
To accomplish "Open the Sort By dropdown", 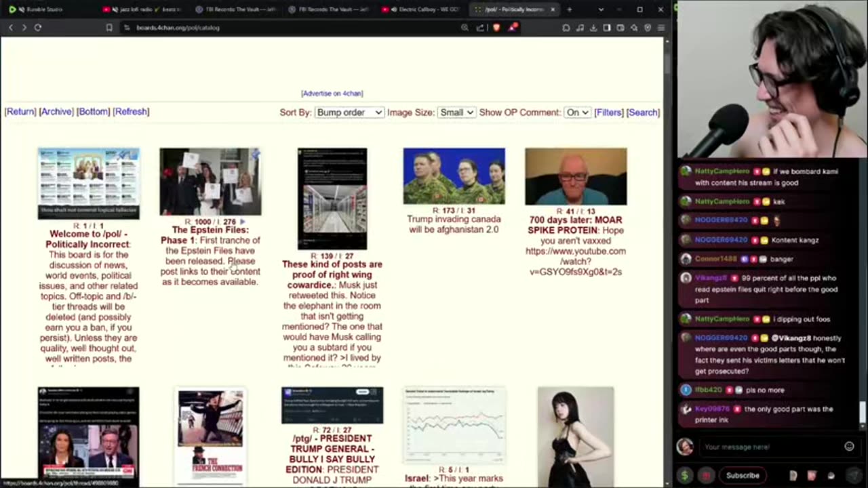I will point(349,113).
